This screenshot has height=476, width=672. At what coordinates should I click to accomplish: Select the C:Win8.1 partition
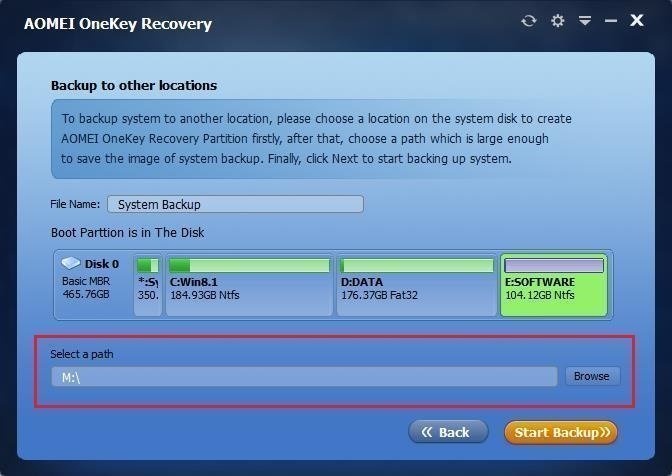249,285
